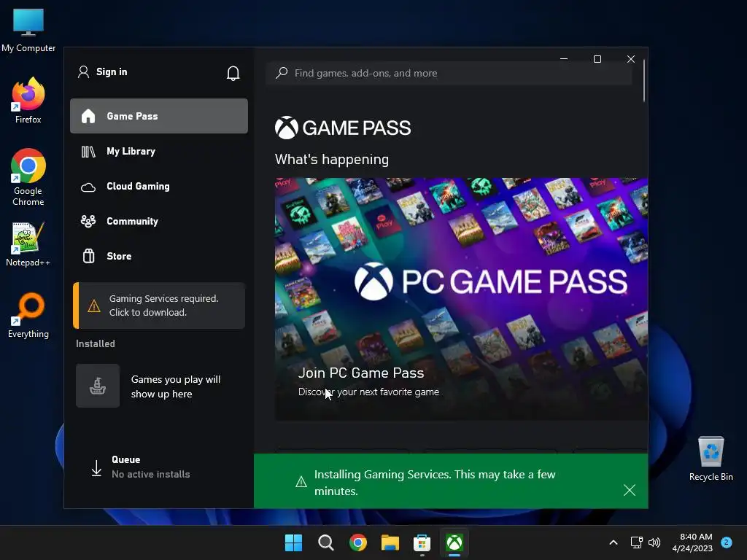This screenshot has width=747, height=560.
Task: Open the volume speaker tray icon
Action: click(654, 542)
